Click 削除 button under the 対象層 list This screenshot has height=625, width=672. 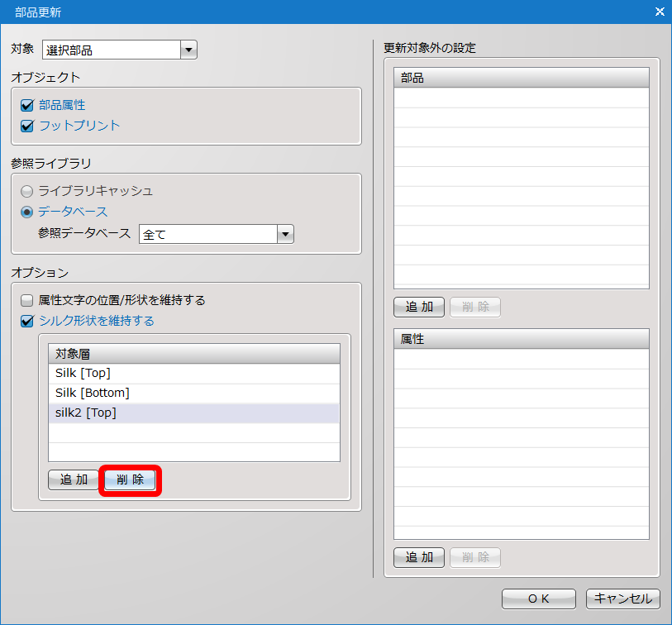(x=131, y=480)
